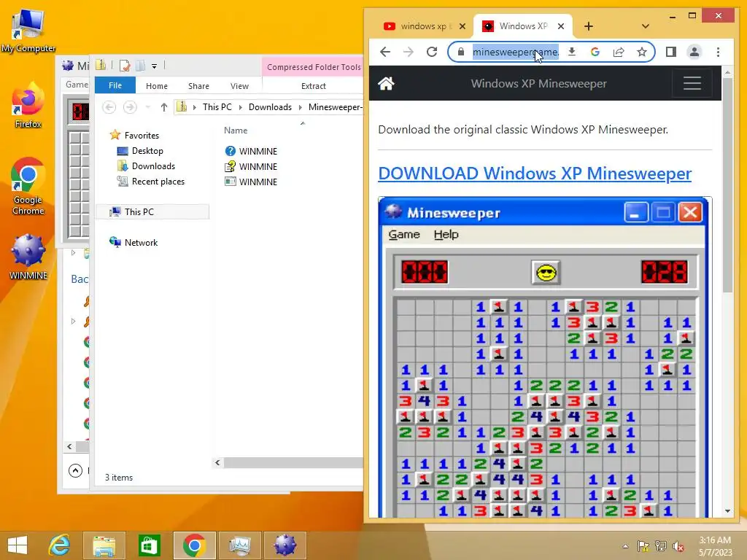747x560 pixels.
Task: Select the WINMINE help file
Action: click(251, 151)
